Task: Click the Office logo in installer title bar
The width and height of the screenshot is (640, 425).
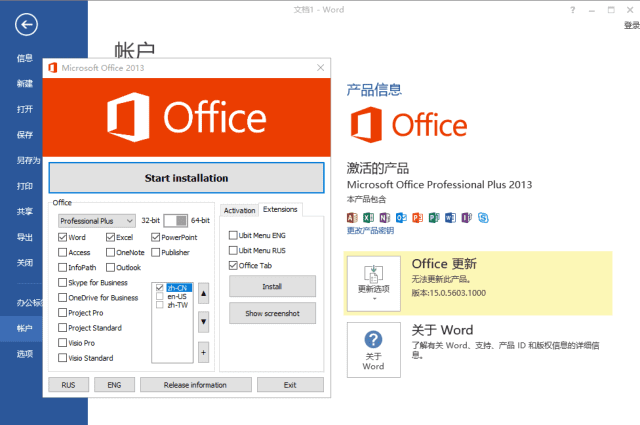Action: 53,68
